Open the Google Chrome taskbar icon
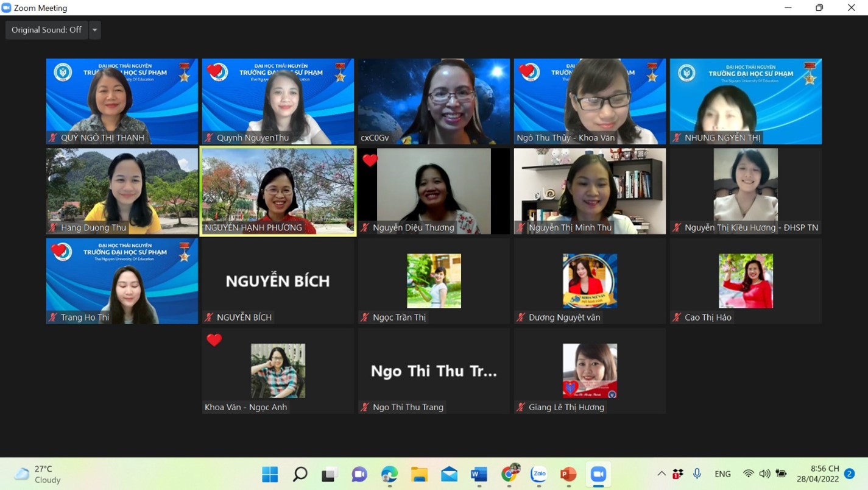 pyautogui.click(x=509, y=474)
